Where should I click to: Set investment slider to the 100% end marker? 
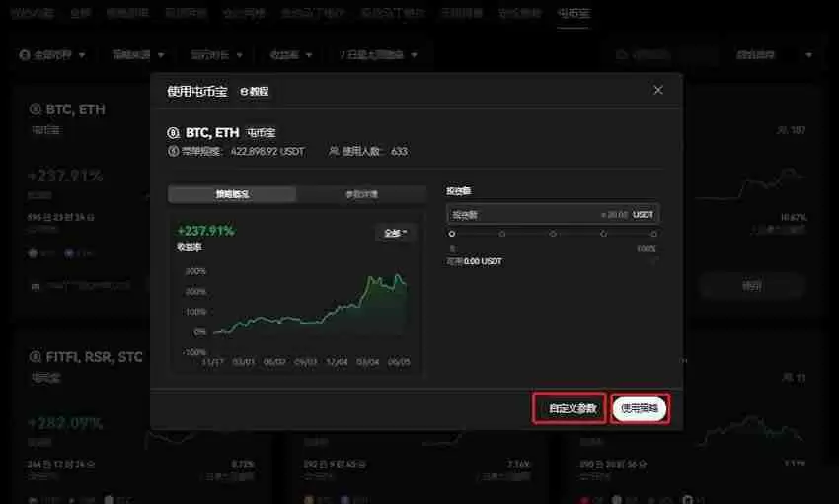(x=653, y=234)
